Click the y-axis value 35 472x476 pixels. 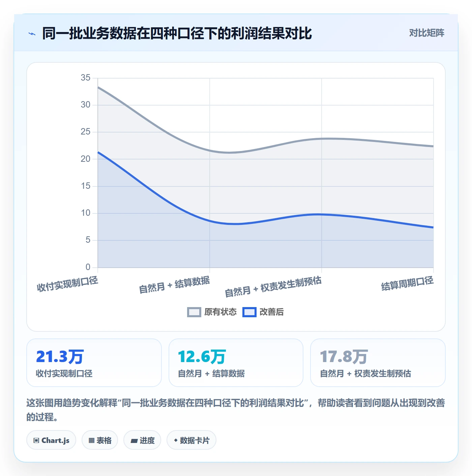point(86,78)
